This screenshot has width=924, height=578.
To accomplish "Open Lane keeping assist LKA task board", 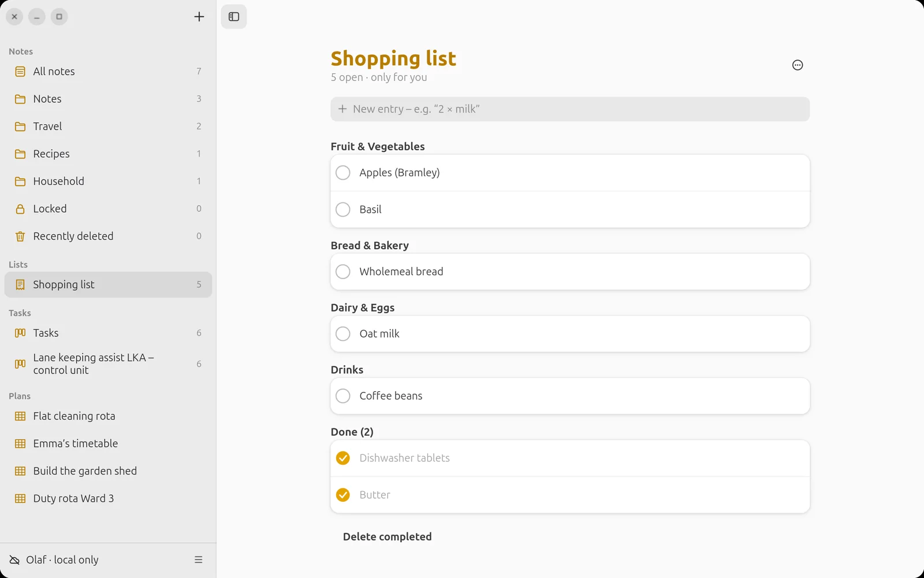I will [x=108, y=364].
